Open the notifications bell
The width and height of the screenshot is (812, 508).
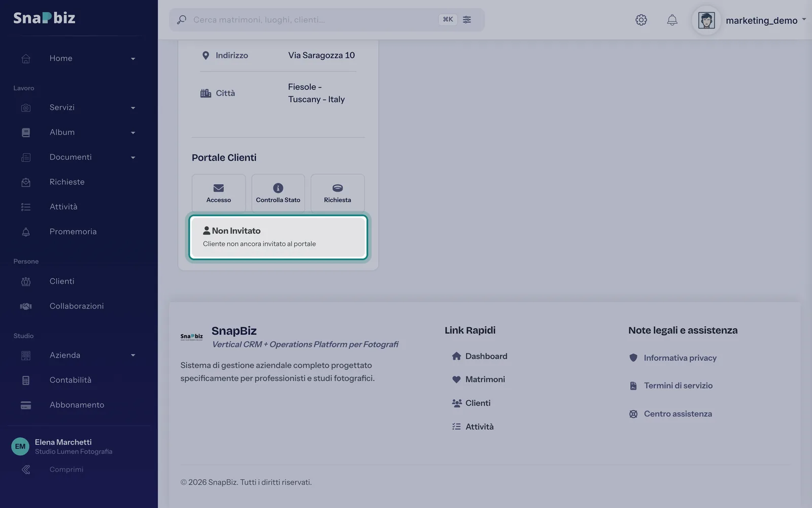(672, 20)
